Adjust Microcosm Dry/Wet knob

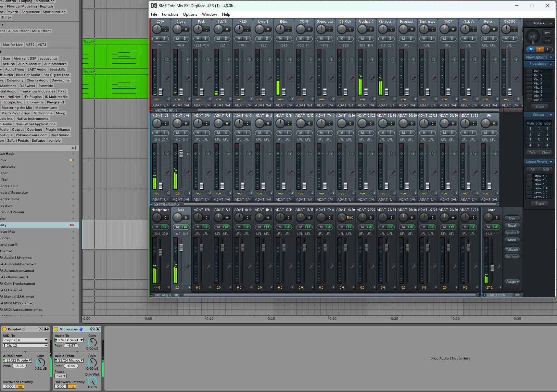coord(92,381)
